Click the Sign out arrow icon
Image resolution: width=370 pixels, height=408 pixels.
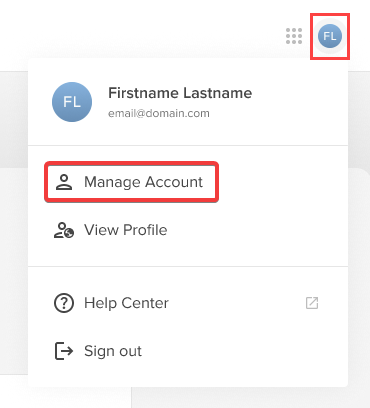click(x=64, y=351)
